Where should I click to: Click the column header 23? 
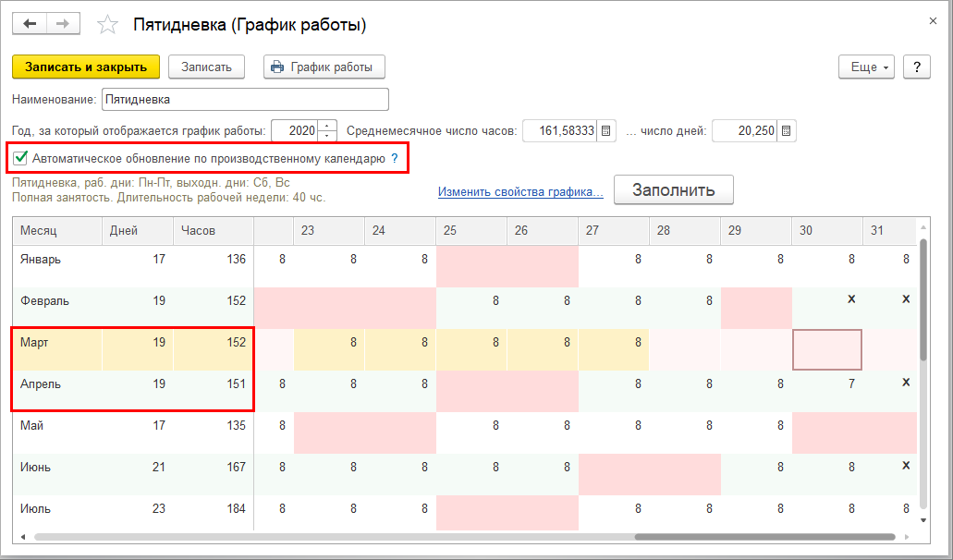[329, 231]
